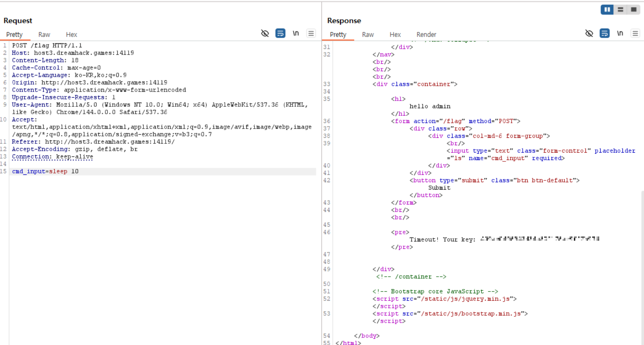Open Request panel hamburger options menu
Viewport: 644px width, 345px height.
point(311,33)
